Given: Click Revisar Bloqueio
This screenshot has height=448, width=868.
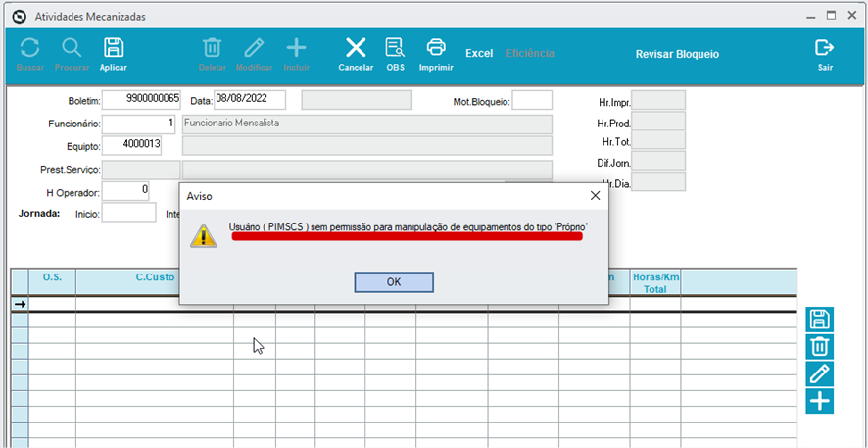Looking at the screenshot, I should coord(677,54).
